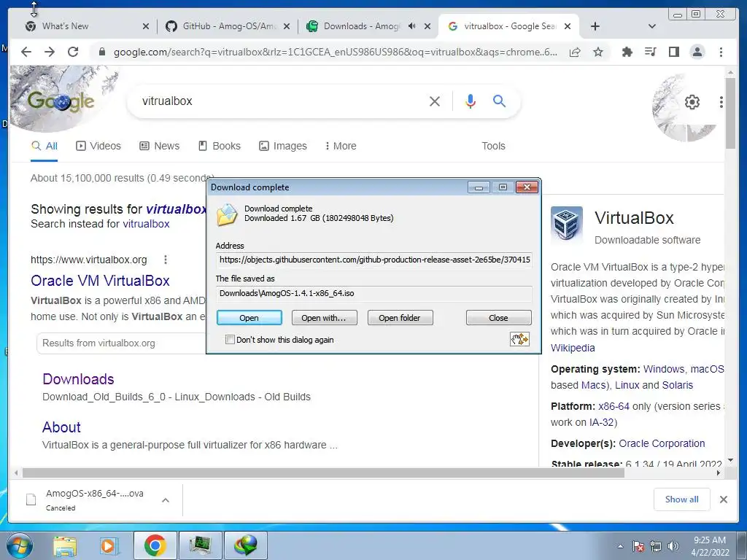Open Action Center flag in system tray
This screenshot has width=747, height=560.
(638, 546)
